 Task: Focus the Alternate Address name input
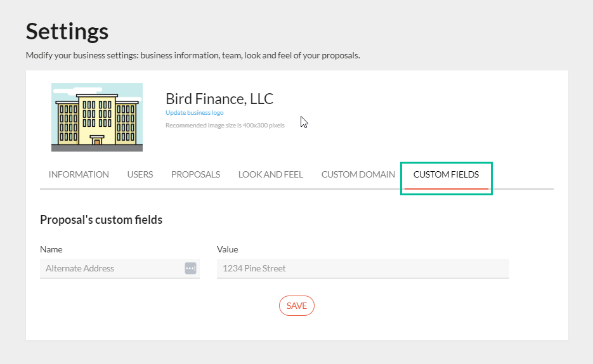111,268
